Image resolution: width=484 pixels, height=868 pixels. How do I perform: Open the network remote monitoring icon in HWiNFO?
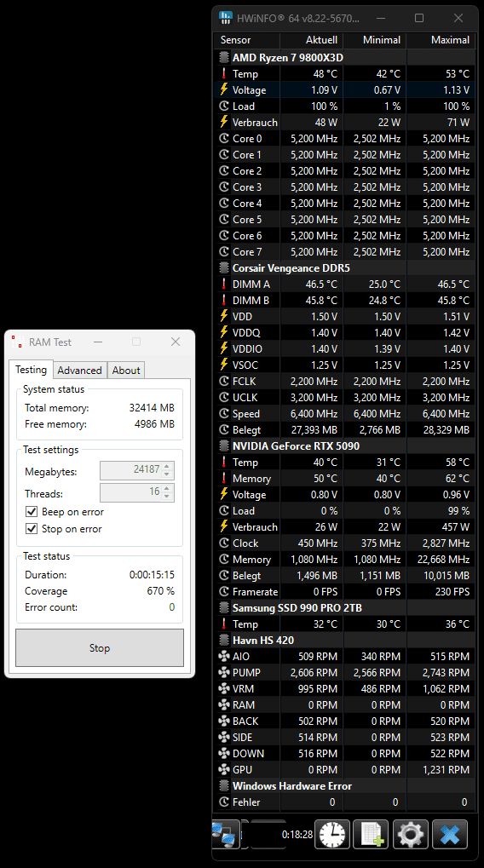pos(226,834)
